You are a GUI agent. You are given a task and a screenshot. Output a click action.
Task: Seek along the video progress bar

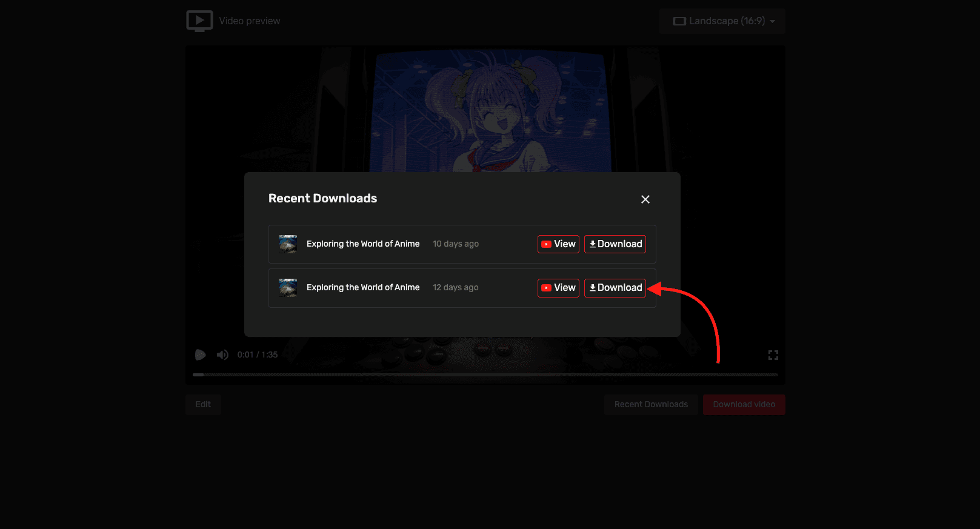(x=485, y=375)
